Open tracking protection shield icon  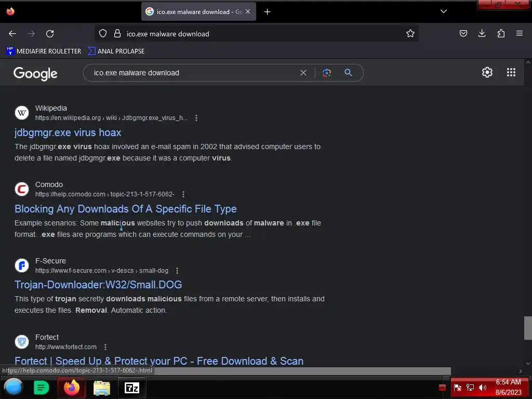[103, 33]
